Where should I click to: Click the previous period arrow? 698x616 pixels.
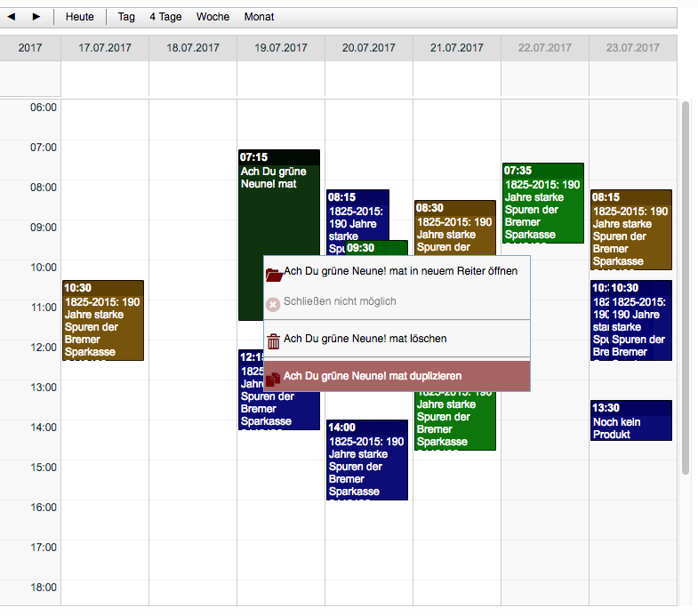(12, 17)
